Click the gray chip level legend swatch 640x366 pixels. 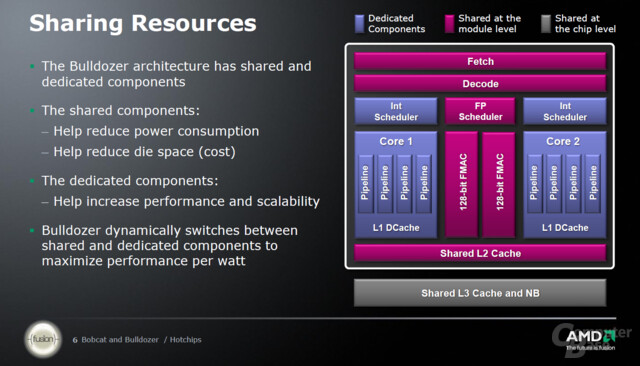coord(546,24)
